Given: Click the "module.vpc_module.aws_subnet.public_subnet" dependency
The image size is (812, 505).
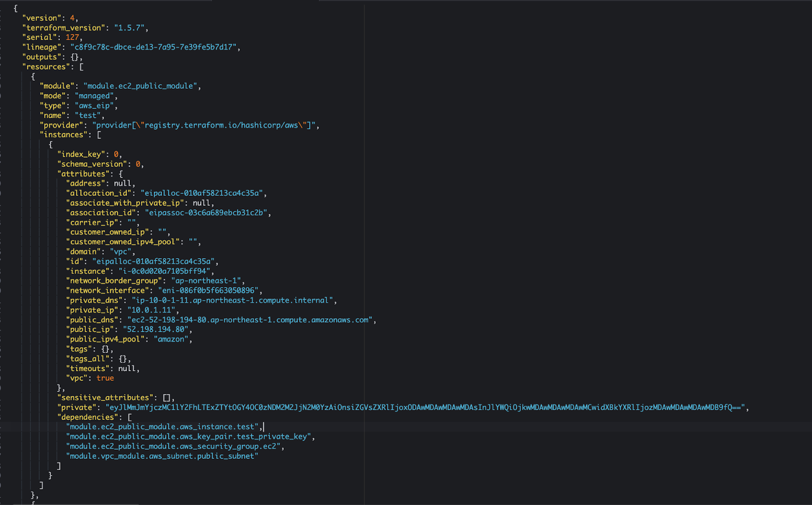Looking at the screenshot, I should click(x=162, y=456).
